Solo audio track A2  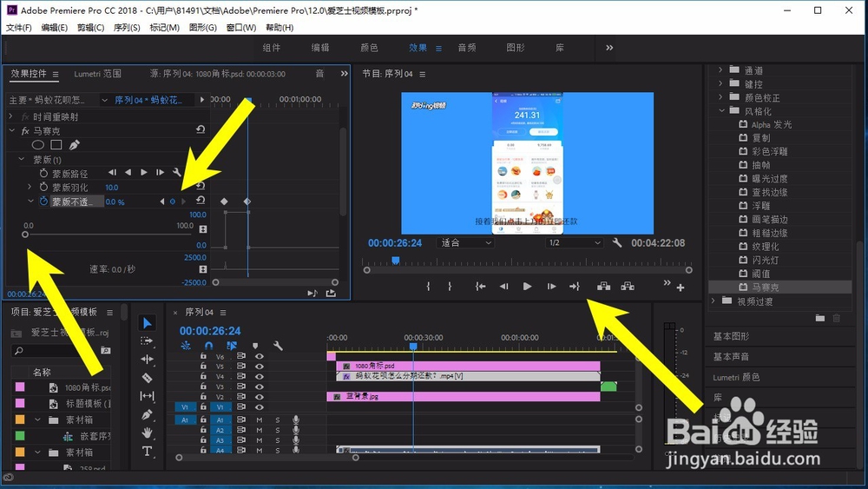[x=278, y=430]
